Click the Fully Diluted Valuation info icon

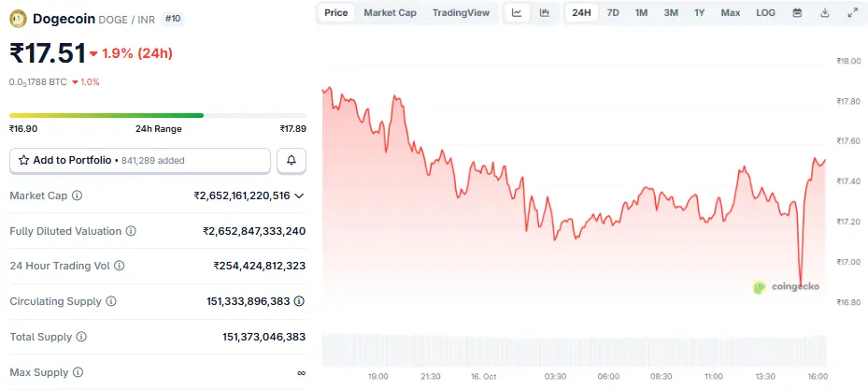click(x=131, y=231)
